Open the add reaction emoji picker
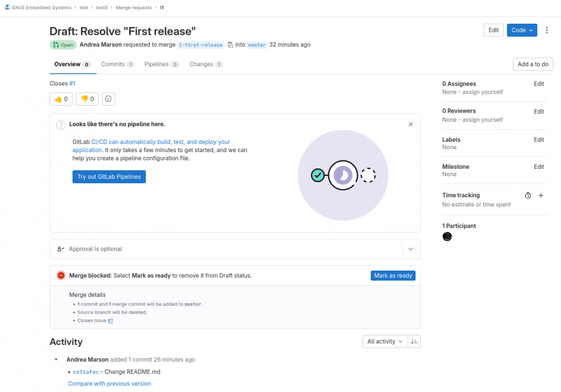 click(108, 99)
